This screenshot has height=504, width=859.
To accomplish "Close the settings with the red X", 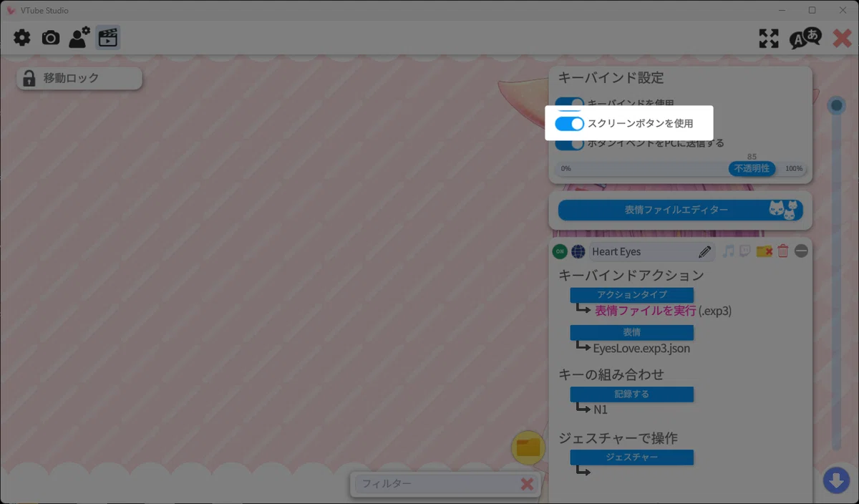I will click(843, 38).
